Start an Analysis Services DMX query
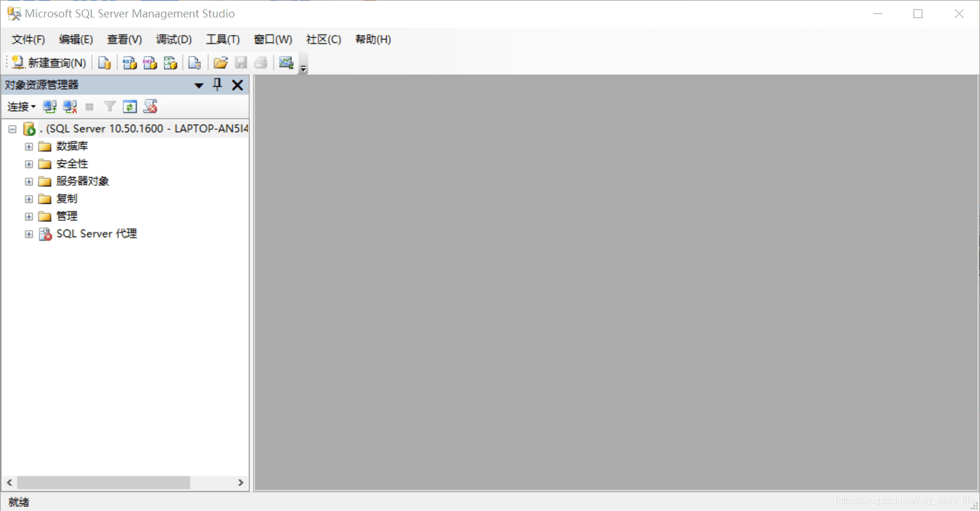The image size is (980, 511). [x=150, y=62]
